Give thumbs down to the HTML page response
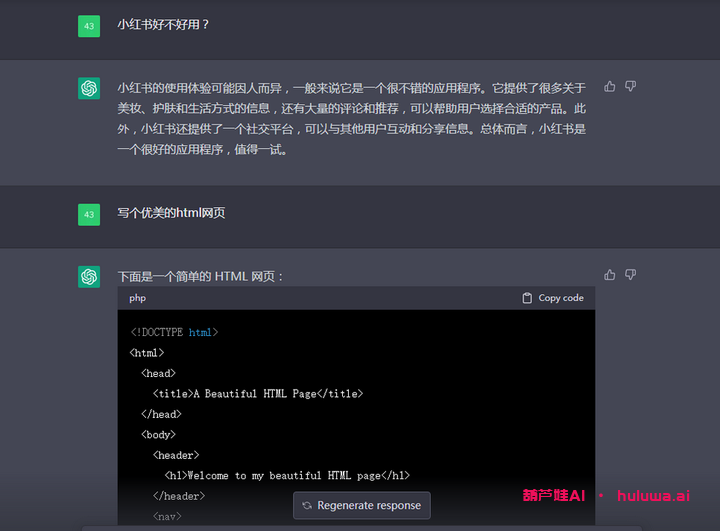720x531 pixels. (x=630, y=275)
